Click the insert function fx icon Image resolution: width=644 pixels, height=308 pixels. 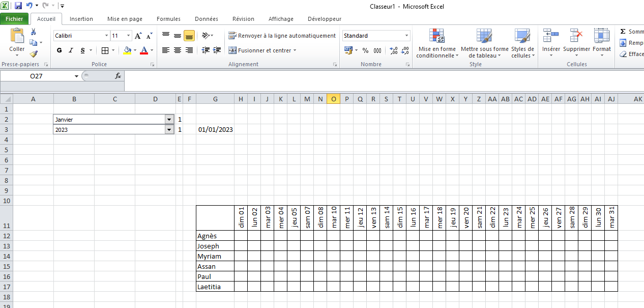tap(118, 76)
